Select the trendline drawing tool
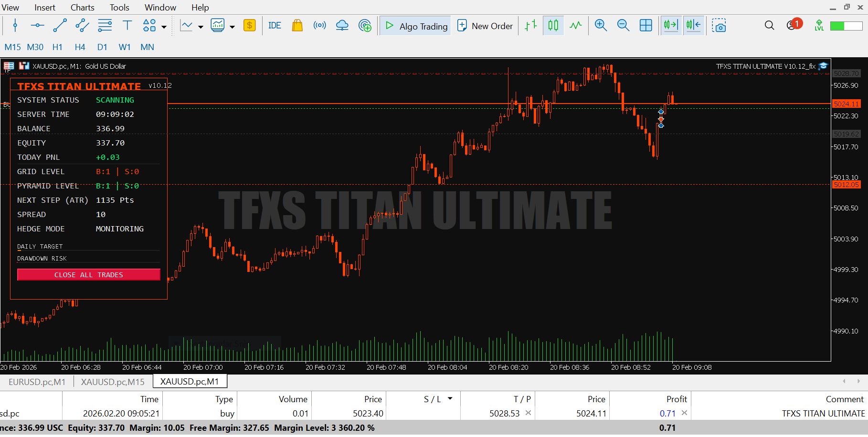The width and height of the screenshot is (868, 437). click(60, 26)
